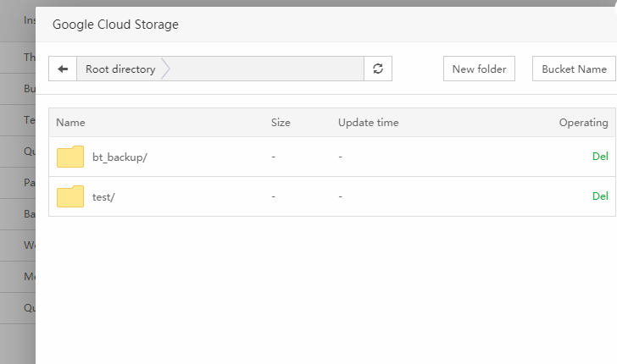The height and width of the screenshot is (364, 617).
Task: Create a New folder
Action: [479, 69]
